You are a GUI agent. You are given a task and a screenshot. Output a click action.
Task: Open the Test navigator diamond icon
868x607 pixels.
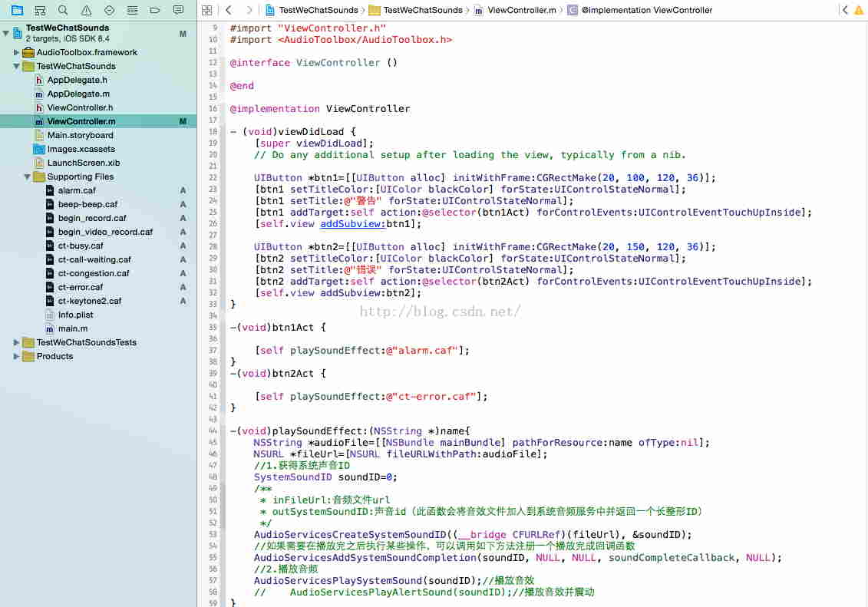(109, 10)
